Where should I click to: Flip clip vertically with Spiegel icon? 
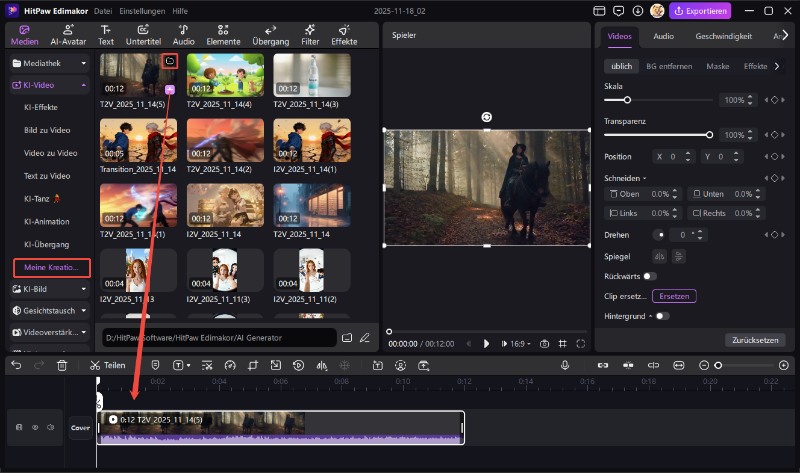coord(678,257)
